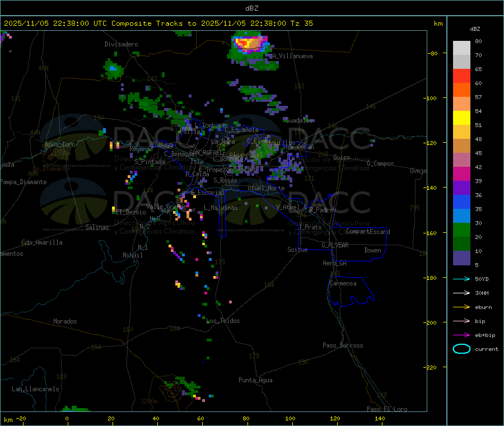This screenshot has width=504, height=426.
Task: Pick the light grey top swatch of scale
Action: [x=461, y=48]
